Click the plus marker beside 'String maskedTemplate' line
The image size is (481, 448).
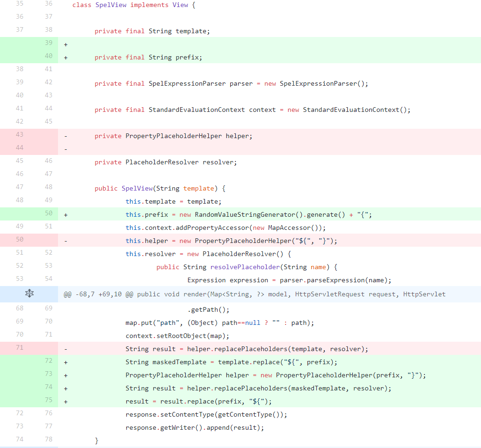tap(66, 362)
